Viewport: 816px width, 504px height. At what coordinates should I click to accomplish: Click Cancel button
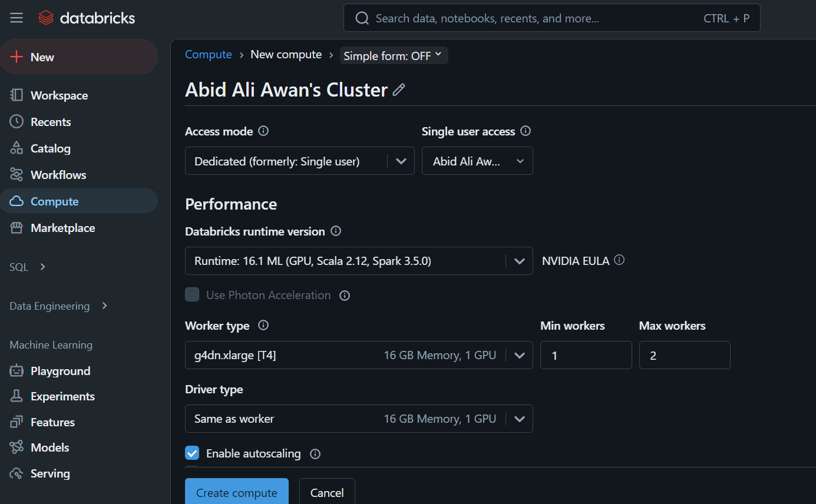[x=327, y=492]
